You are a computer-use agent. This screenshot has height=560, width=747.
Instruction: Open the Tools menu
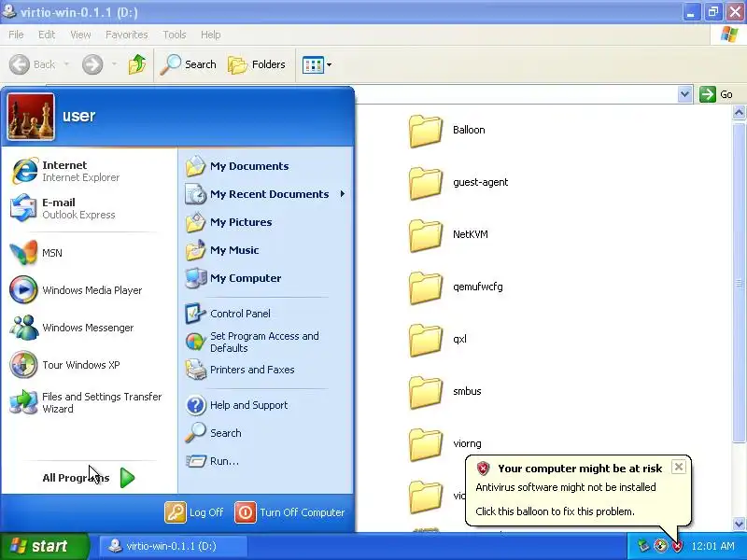coord(175,35)
